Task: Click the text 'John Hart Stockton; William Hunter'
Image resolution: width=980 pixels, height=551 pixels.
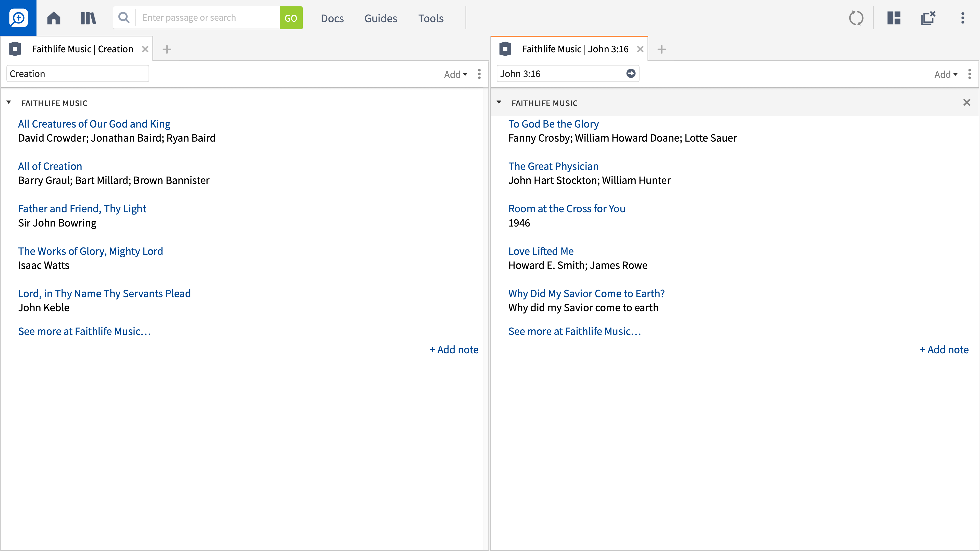Action: point(590,180)
